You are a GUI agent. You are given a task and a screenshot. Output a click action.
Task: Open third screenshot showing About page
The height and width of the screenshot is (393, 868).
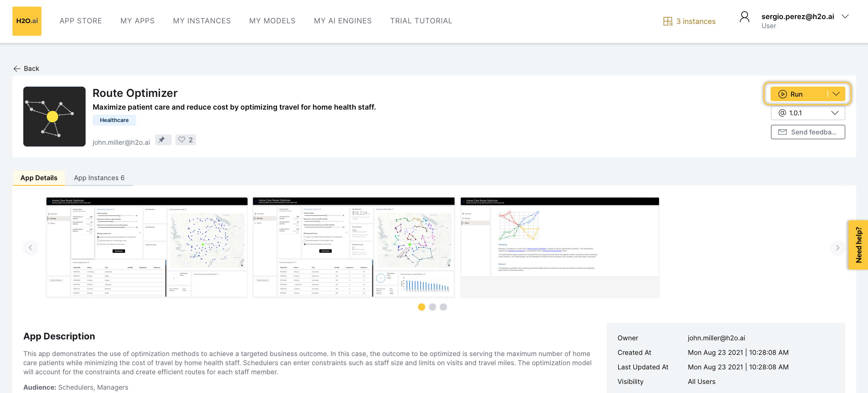(560, 247)
